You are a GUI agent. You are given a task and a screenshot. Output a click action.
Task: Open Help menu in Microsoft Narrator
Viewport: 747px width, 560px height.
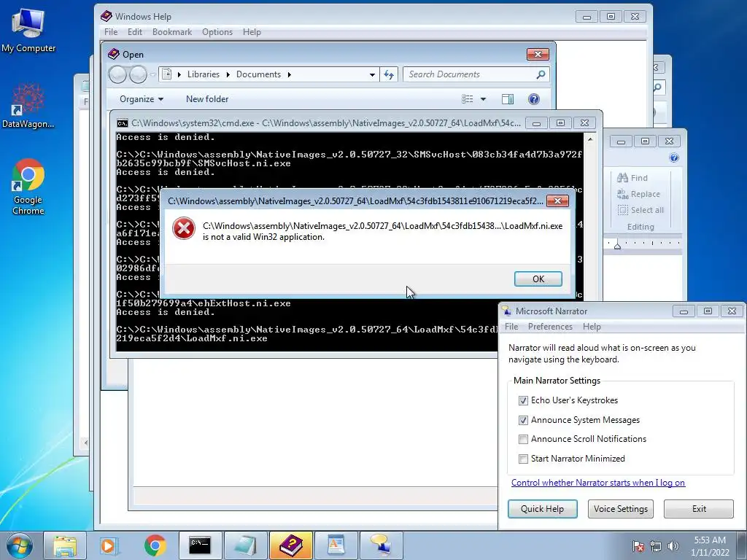pos(592,327)
